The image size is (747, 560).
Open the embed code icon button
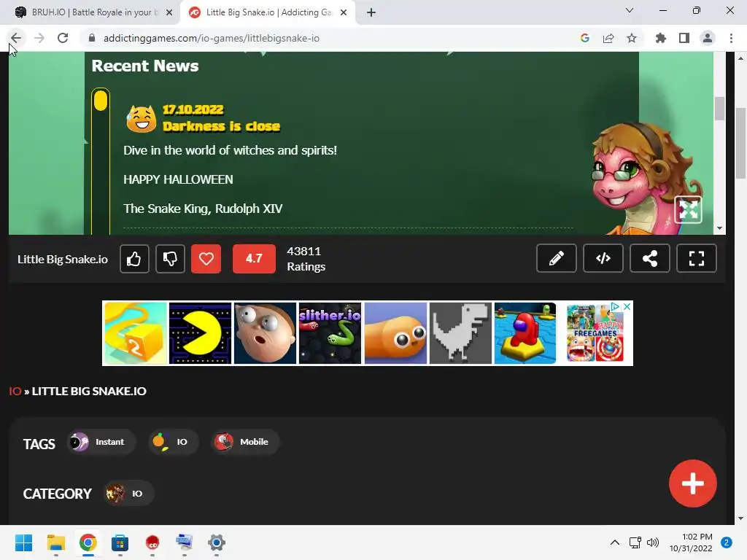coord(603,259)
